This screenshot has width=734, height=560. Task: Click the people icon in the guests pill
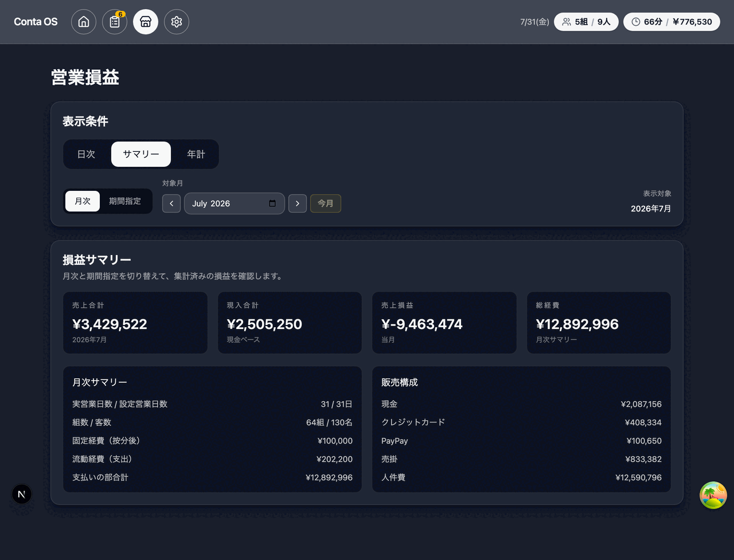tap(567, 22)
